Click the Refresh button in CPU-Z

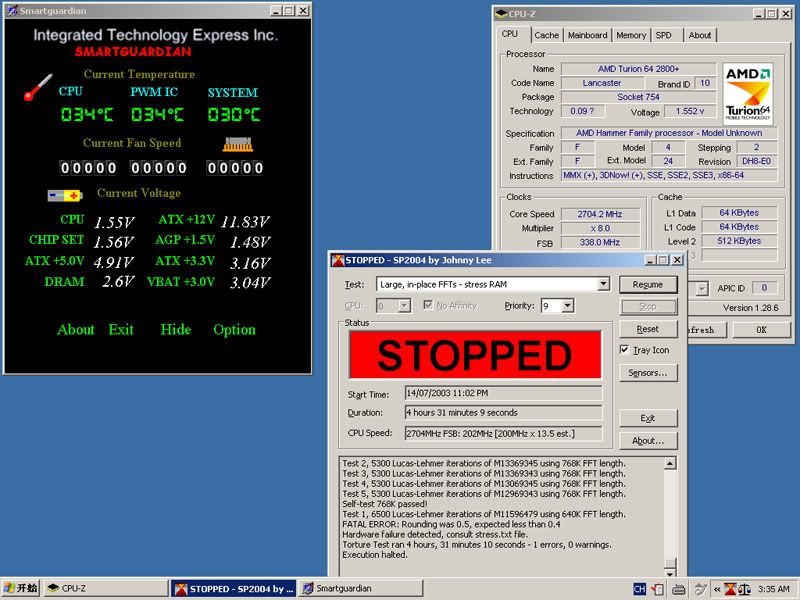click(708, 330)
